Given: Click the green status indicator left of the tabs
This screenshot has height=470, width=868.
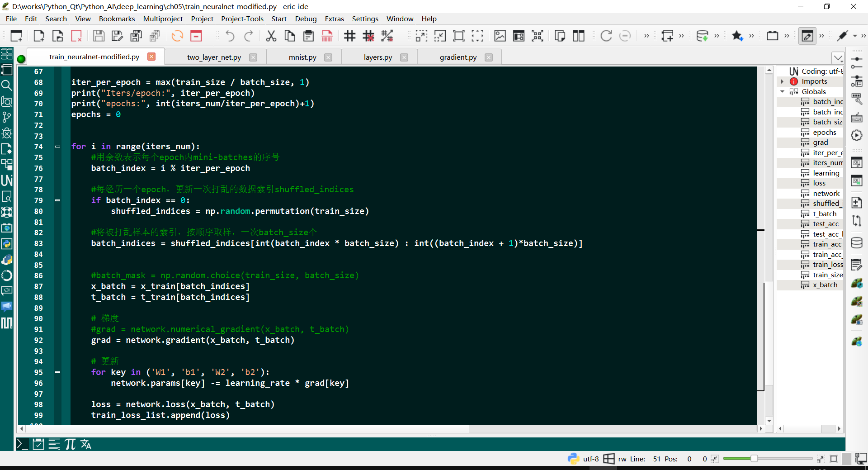Looking at the screenshot, I should pos(21,59).
